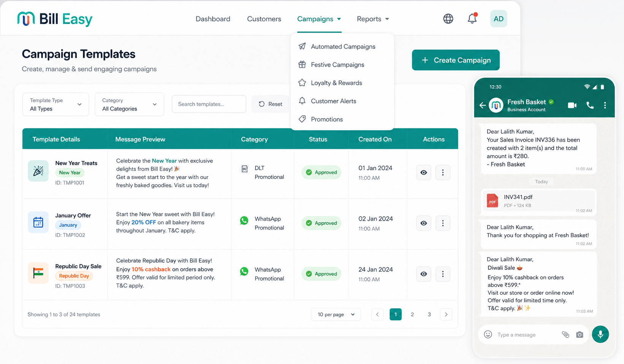Click the January tag
Viewport: 624px width, 364px height.
68,225
